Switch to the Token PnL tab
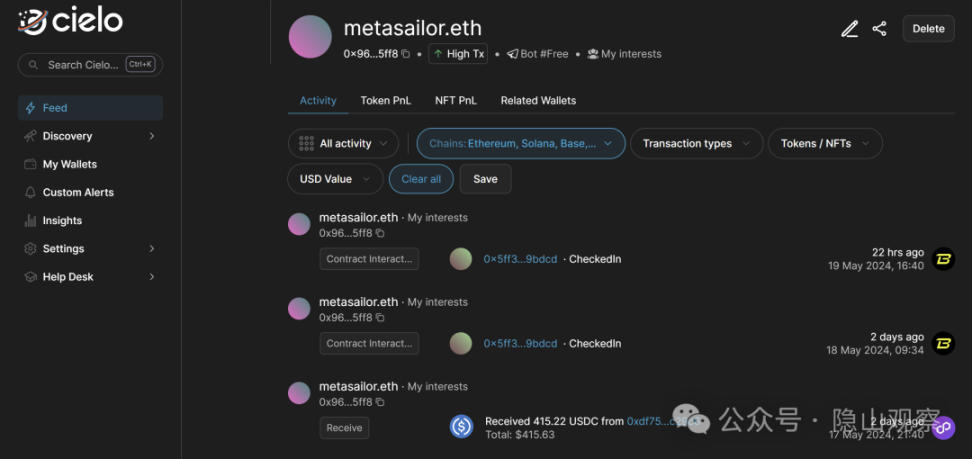This screenshot has width=972, height=459. tap(386, 100)
